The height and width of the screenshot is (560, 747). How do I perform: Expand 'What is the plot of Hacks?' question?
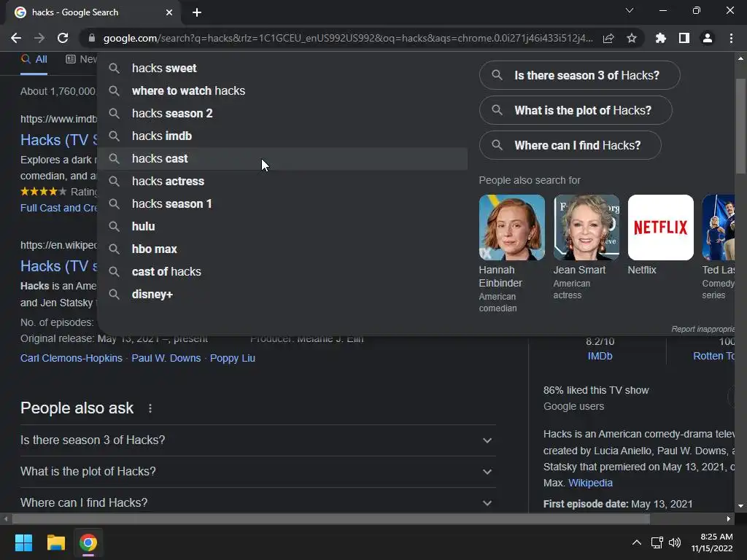pyautogui.click(x=258, y=472)
